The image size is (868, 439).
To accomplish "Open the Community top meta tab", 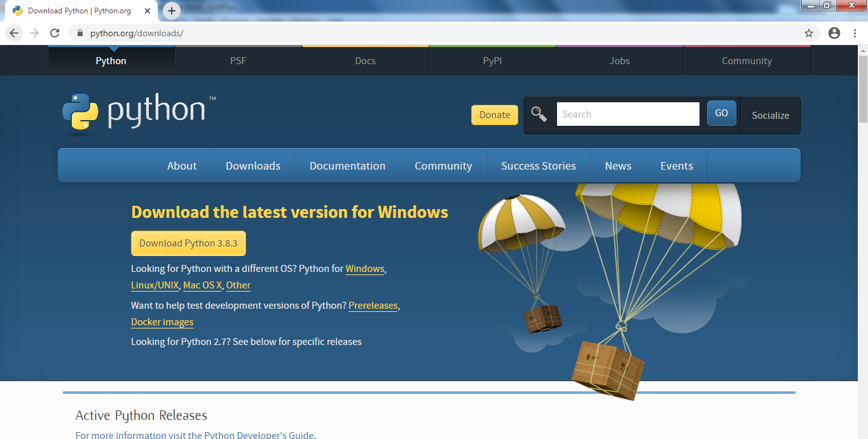I will [747, 61].
